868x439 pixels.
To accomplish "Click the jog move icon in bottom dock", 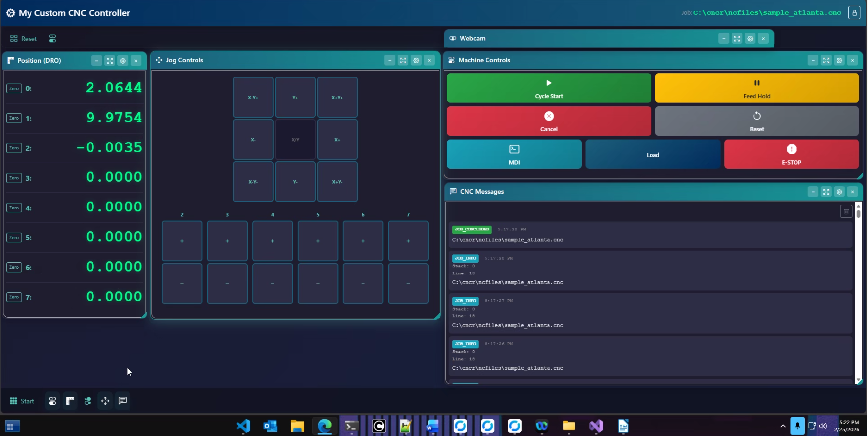I will (x=105, y=401).
